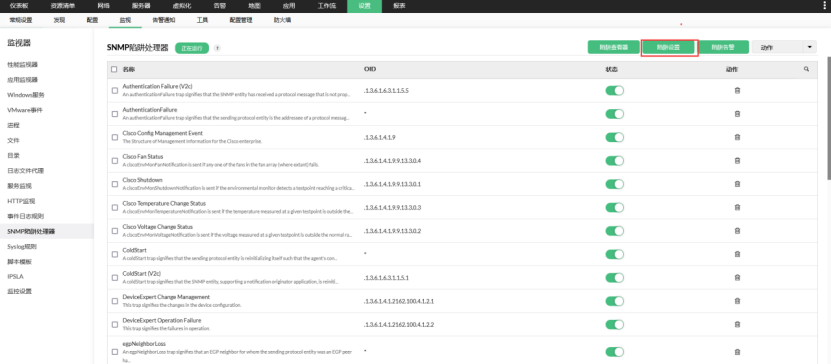Open Syslog规则 in the sidebar
831x364 pixels.
click(22, 247)
